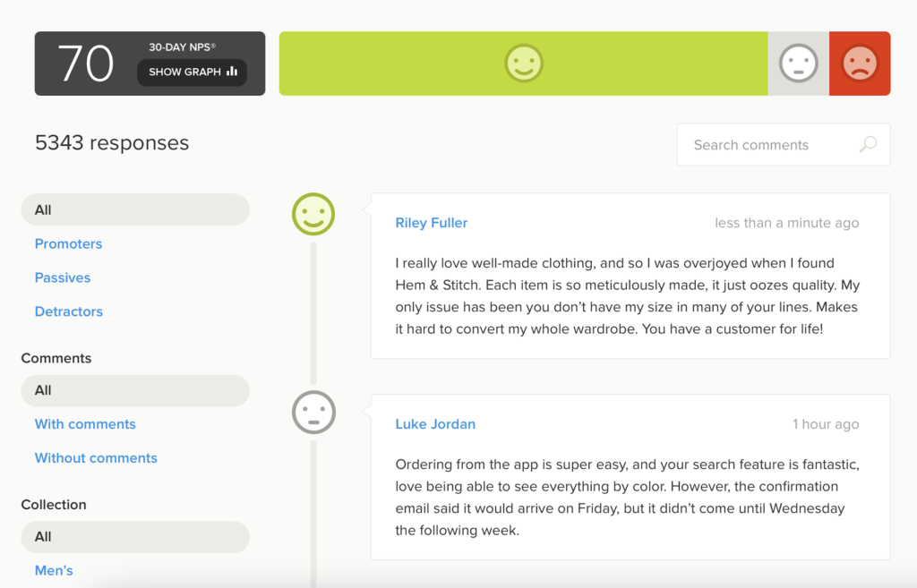Screen dimensions: 917x588
Task: Click the magnifying glass search icon
Action: pos(868,144)
